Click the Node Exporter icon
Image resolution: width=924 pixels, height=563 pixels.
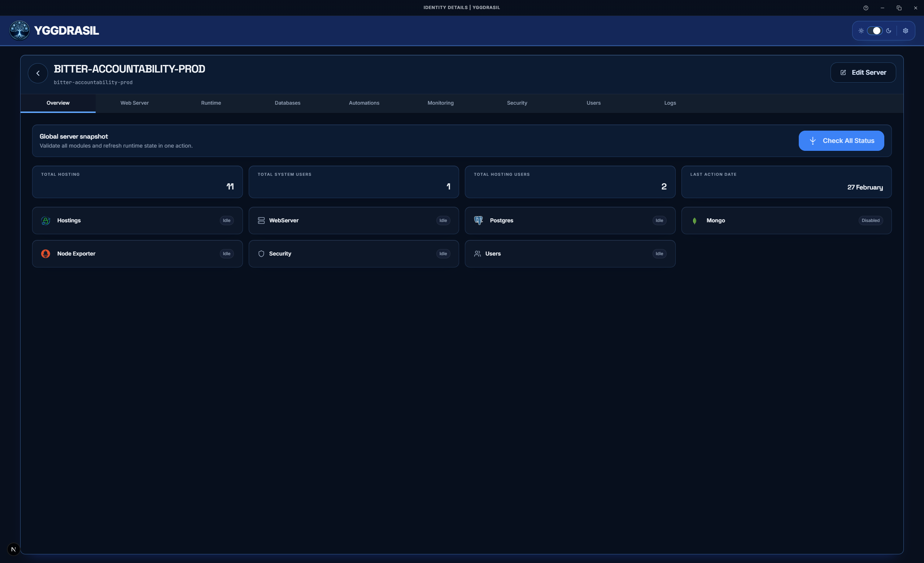[x=45, y=254]
